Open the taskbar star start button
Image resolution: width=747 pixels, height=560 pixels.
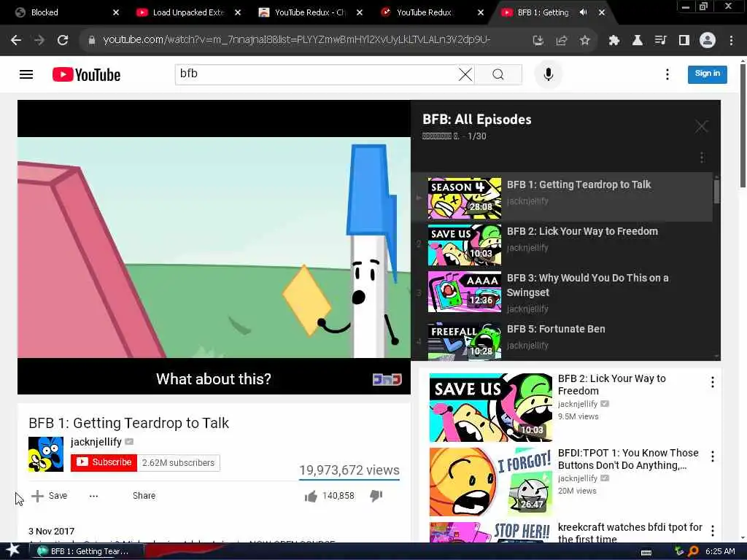tap(12, 551)
